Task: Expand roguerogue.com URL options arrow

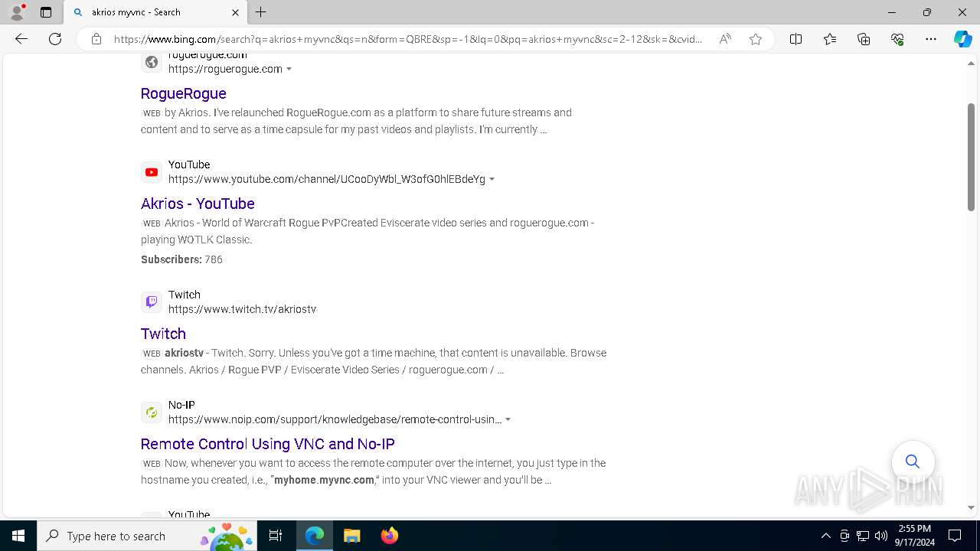Action: point(289,70)
